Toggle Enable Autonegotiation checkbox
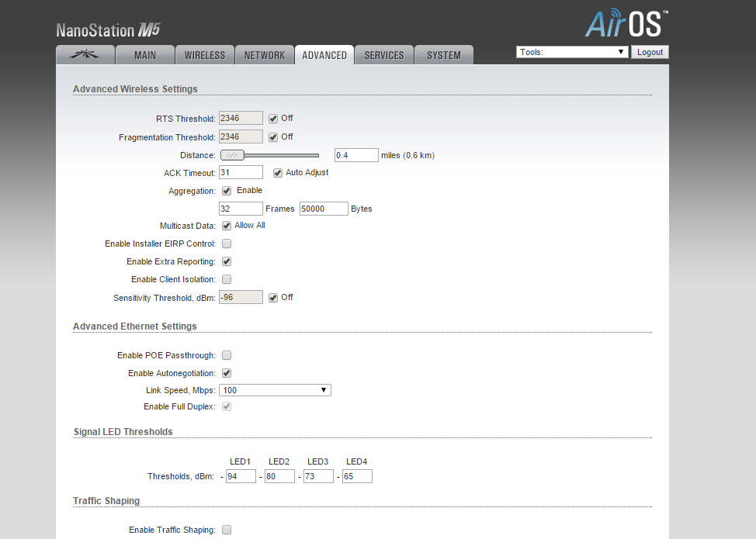756x539 pixels. (227, 373)
